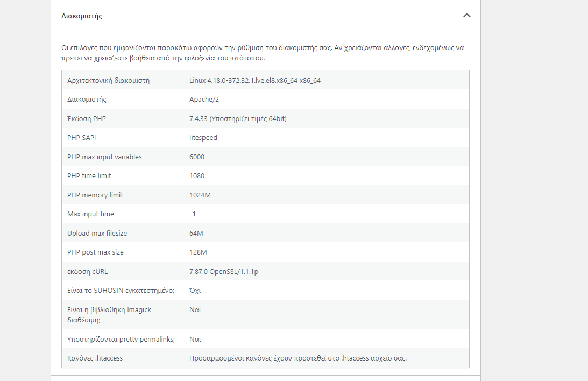
Task: Select the Max input time label
Action: pyautogui.click(x=91, y=214)
